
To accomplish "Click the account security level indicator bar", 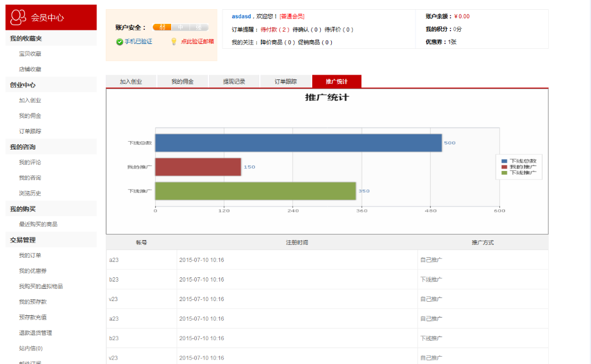I will (180, 27).
